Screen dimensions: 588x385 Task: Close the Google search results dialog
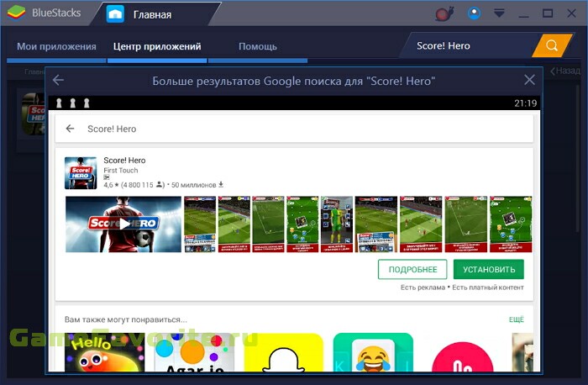[x=529, y=80]
